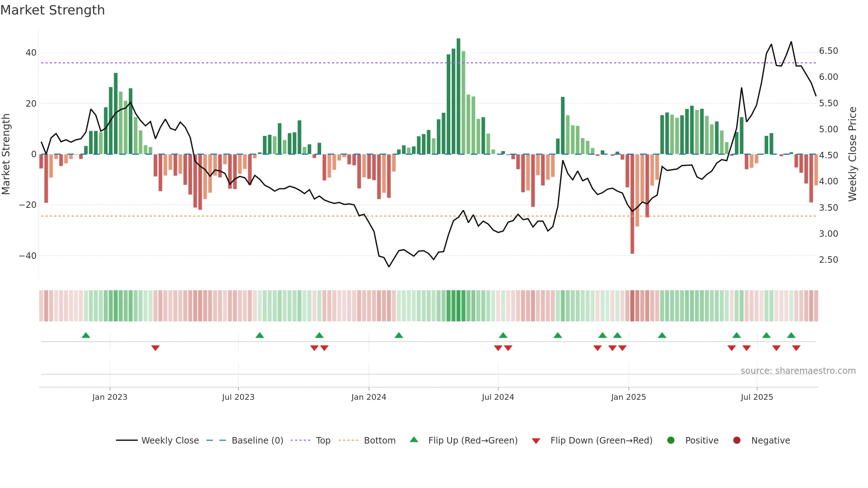Click the Weekly Close Price axis title

pyautogui.click(x=852, y=154)
